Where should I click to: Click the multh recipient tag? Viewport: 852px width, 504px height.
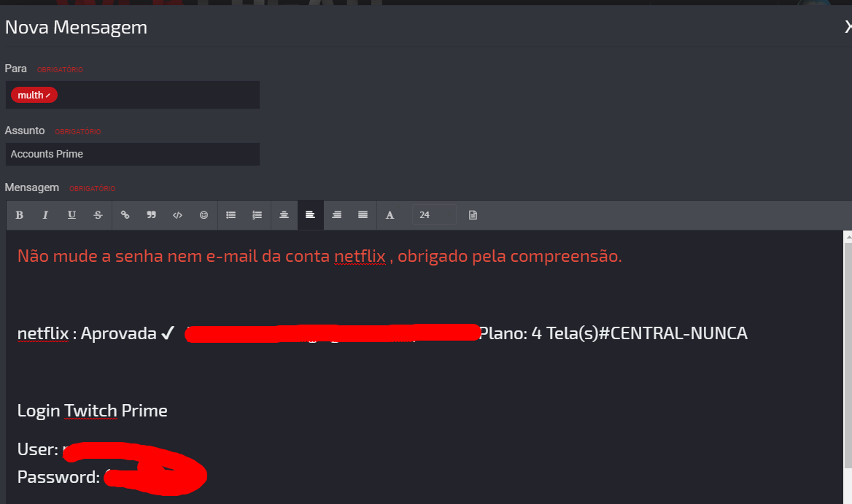tap(34, 95)
